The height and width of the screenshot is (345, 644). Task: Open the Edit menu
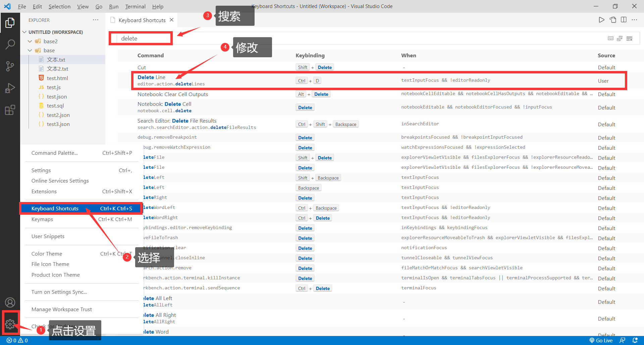pyautogui.click(x=37, y=6)
